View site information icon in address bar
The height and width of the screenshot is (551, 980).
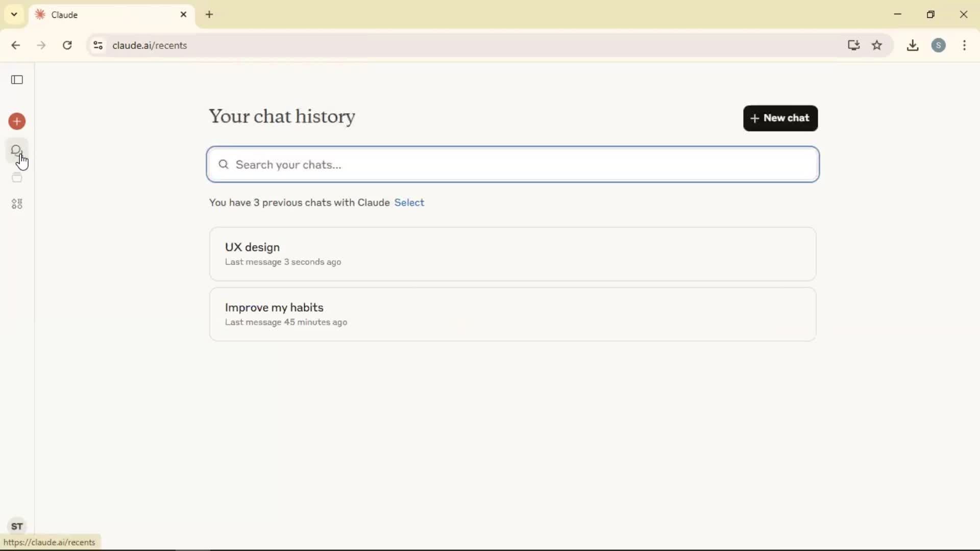click(x=98, y=45)
